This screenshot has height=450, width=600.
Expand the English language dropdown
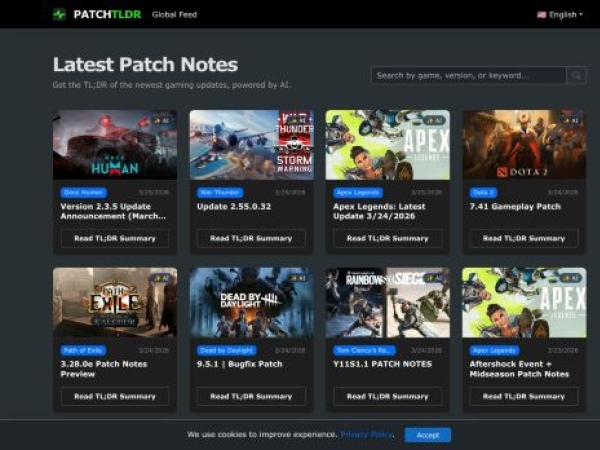(x=560, y=15)
